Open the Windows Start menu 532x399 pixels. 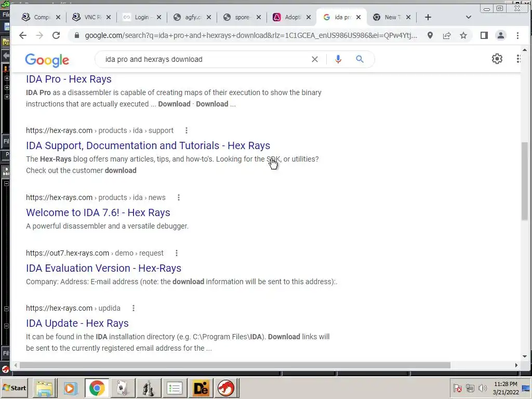[x=15, y=388]
